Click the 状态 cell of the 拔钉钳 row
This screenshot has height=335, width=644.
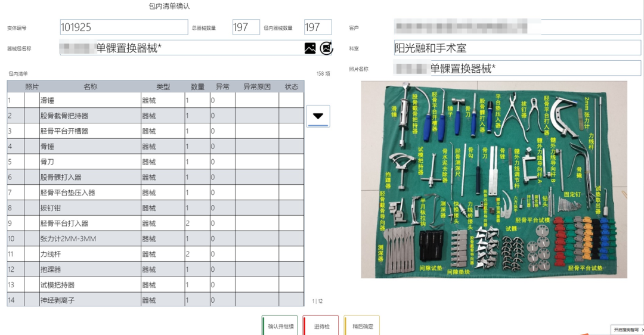(x=292, y=208)
